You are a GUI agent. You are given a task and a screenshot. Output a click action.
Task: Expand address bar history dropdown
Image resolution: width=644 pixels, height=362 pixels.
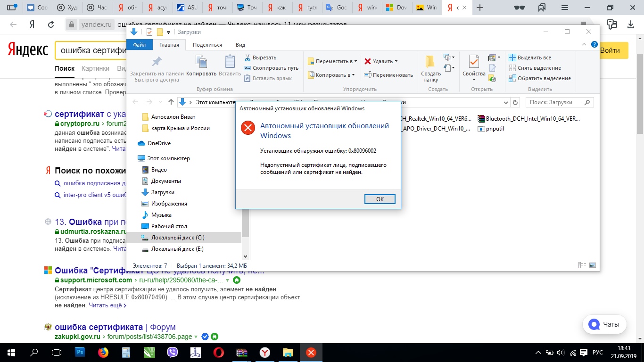[x=505, y=102]
